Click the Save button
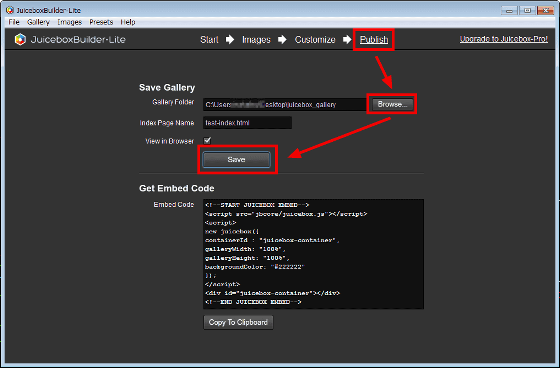The image size is (560, 368). [x=236, y=159]
